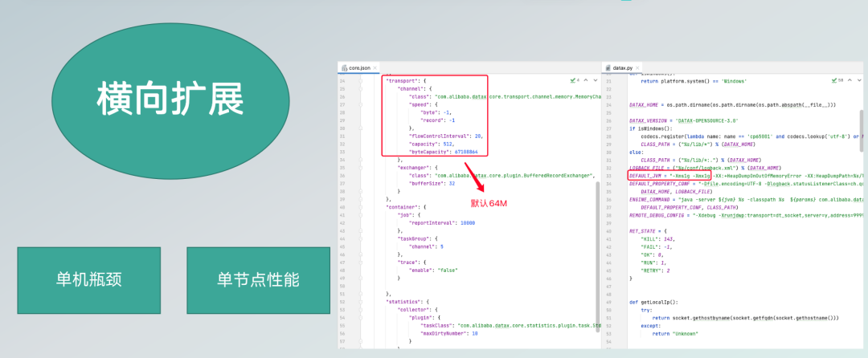
Task: Click the "maxDirtyNumber": 10 line
Action: click(448, 334)
